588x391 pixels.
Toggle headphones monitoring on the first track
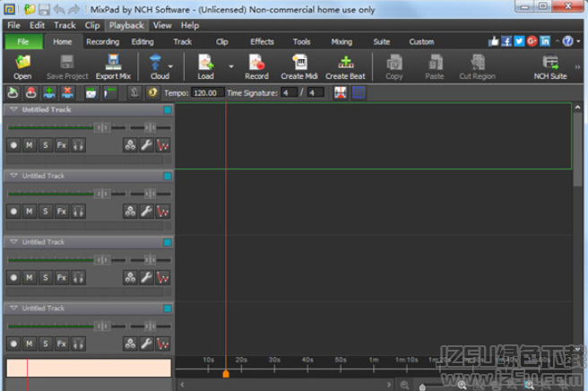point(78,145)
